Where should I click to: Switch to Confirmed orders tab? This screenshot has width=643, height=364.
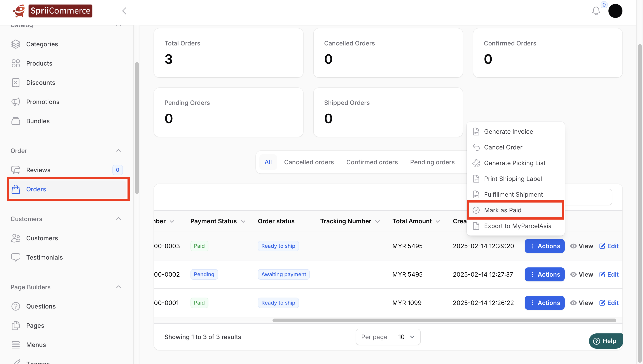tap(372, 162)
